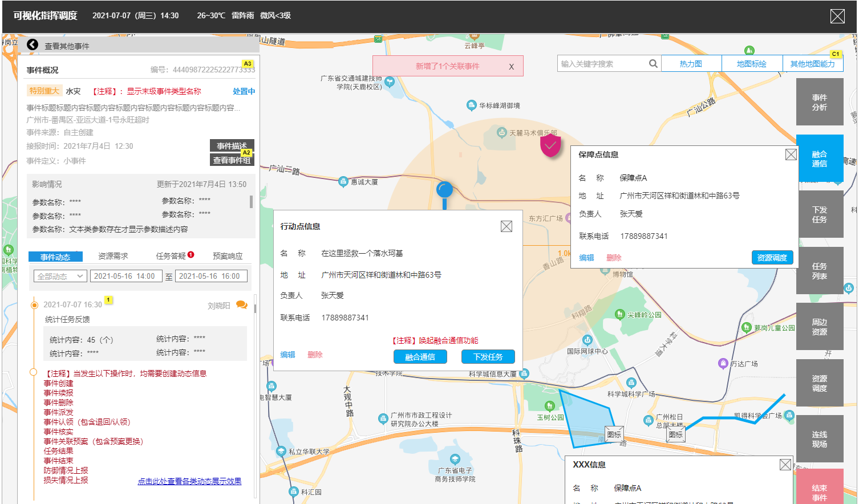Click the 图标 marker on the blue line
The width and height of the screenshot is (859, 504).
click(676, 434)
